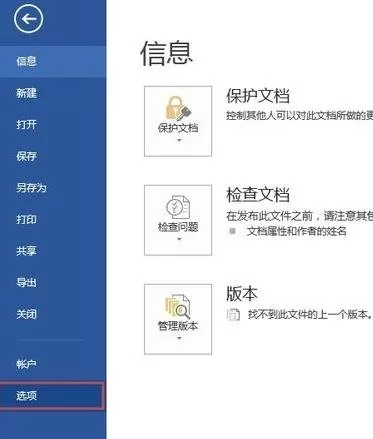The width and height of the screenshot is (373, 439).
Task: Expand the 保护文档 dropdown arrow
Action: [x=179, y=140]
